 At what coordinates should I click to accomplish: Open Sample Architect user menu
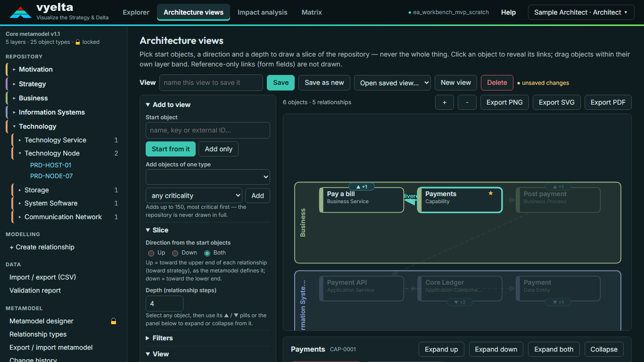pyautogui.click(x=581, y=12)
